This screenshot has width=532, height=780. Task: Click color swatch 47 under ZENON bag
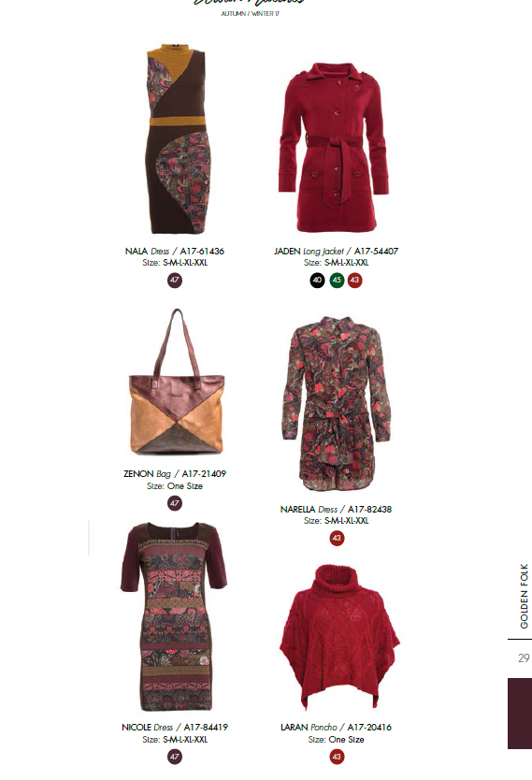(175, 503)
